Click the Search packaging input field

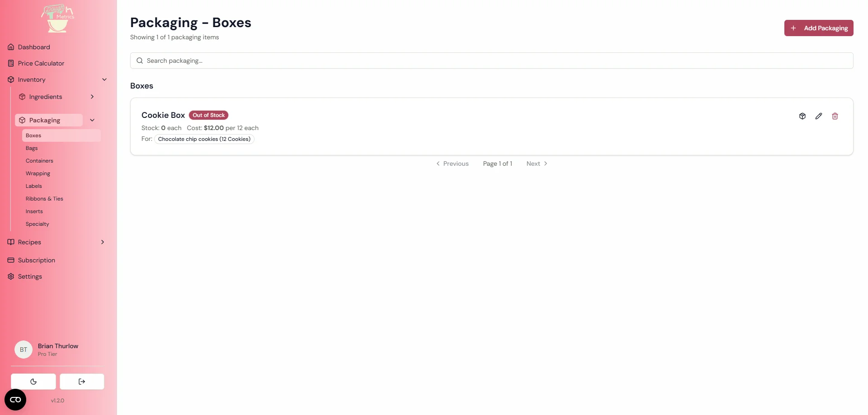click(316, 60)
